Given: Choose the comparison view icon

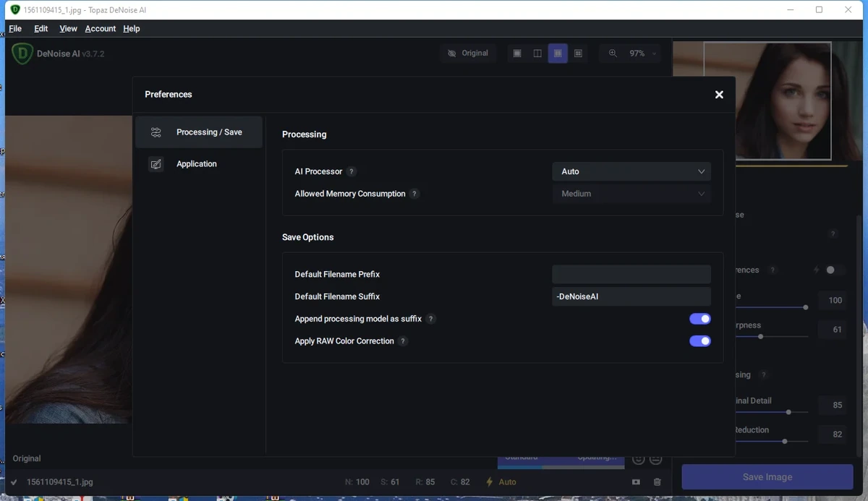Looking at the screenshot, I should [x=578, y=53].
